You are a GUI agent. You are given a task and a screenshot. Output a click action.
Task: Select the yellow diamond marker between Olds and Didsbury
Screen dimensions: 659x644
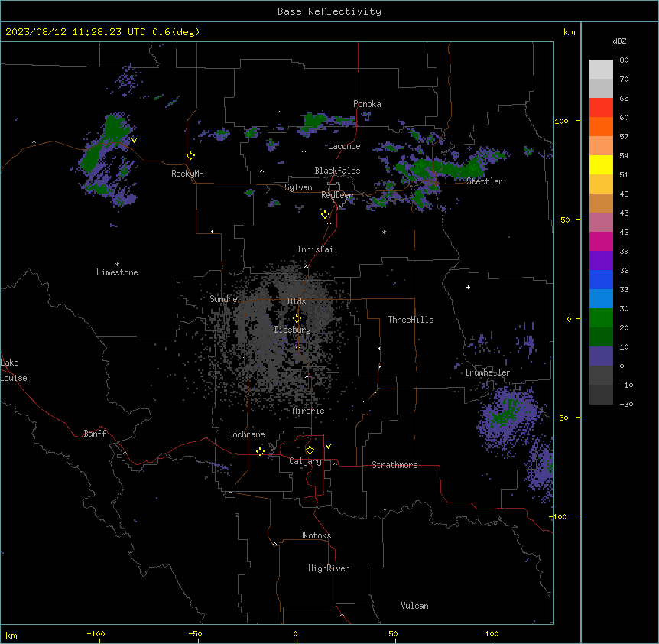(x=297, y=319)
